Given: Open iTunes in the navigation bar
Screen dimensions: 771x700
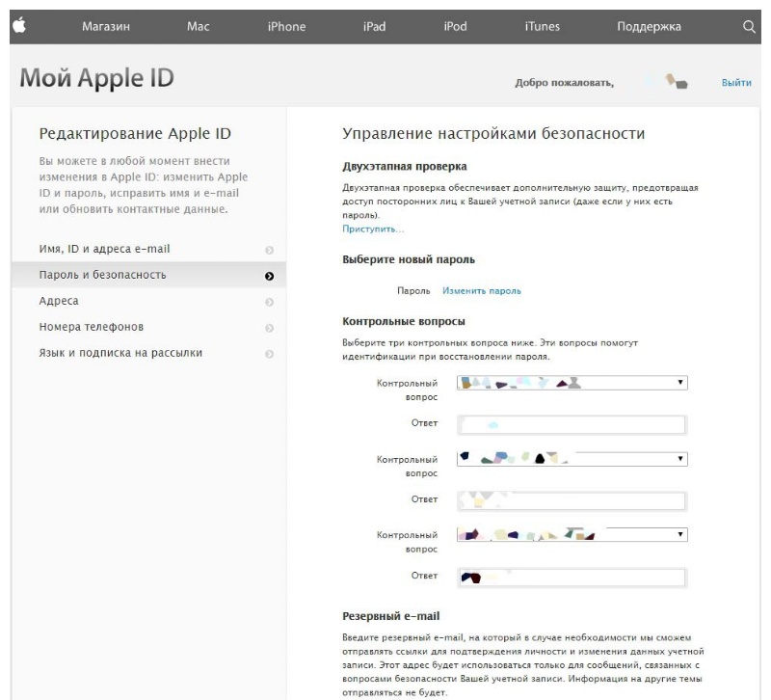Looking at the screenshot, I should (544, 26).
